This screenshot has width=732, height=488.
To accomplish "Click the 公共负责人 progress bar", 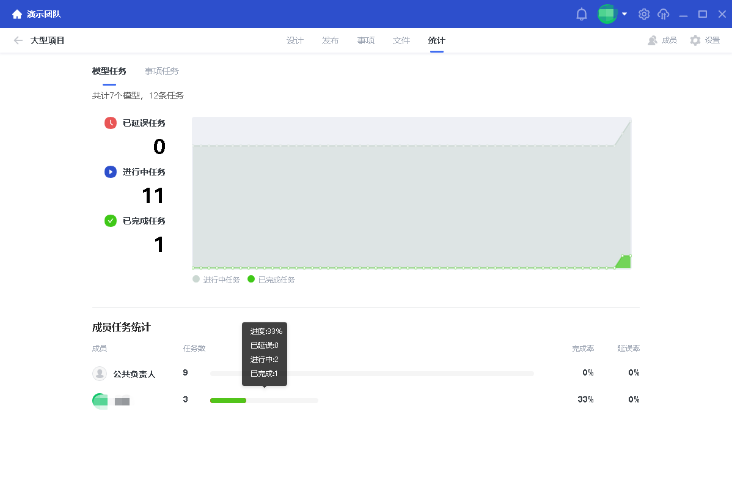I will [372, 374].
